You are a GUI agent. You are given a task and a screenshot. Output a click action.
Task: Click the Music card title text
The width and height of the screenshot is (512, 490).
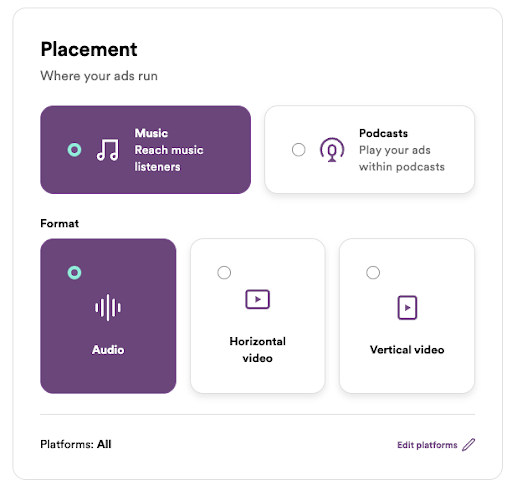pyautogui.click(x=151, y=133)
